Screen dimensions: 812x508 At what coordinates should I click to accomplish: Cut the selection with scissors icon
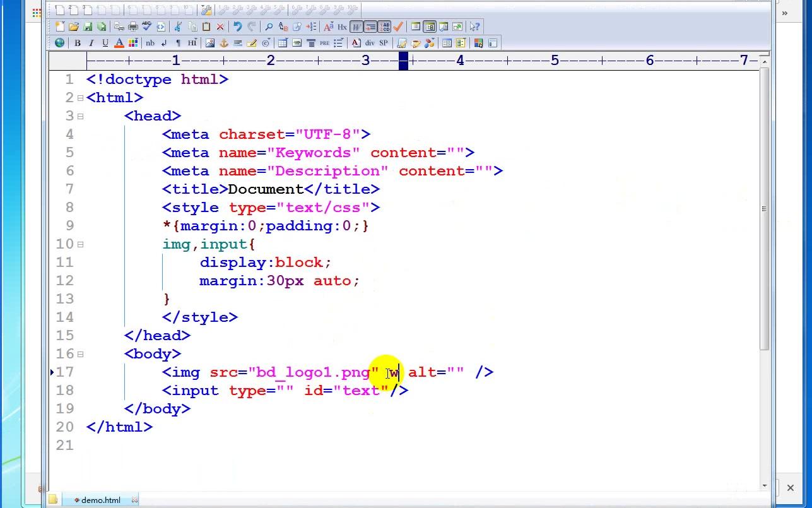pyautogui.click(x=178, y=27)
